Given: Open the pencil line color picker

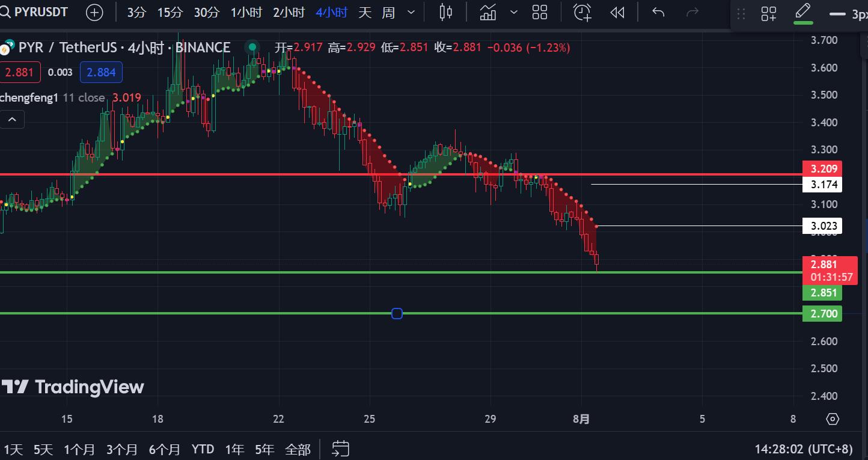Looking at the screenshot, I should 803,13.
